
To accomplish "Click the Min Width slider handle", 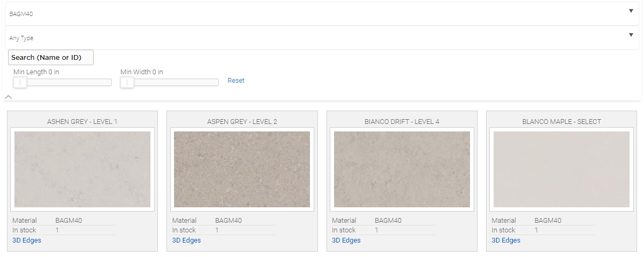I will click(x=127, y=82).
